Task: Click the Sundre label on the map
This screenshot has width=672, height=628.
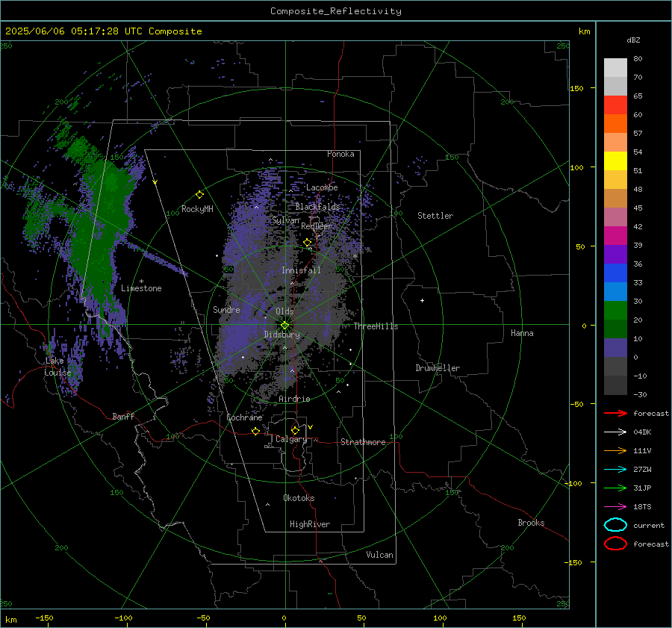Action: [226, 309]
